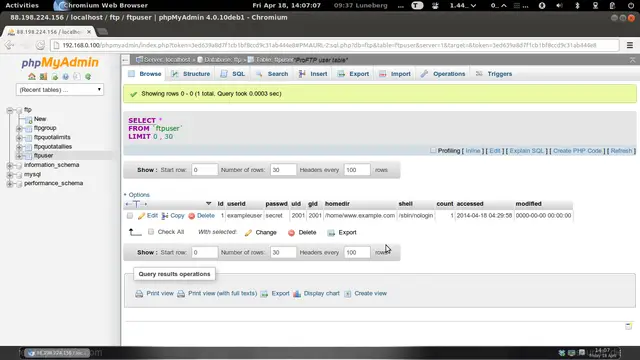Click the Print view (with full texts) icon
Viewport: 640px width, 360px height.
tap(181, 293)
